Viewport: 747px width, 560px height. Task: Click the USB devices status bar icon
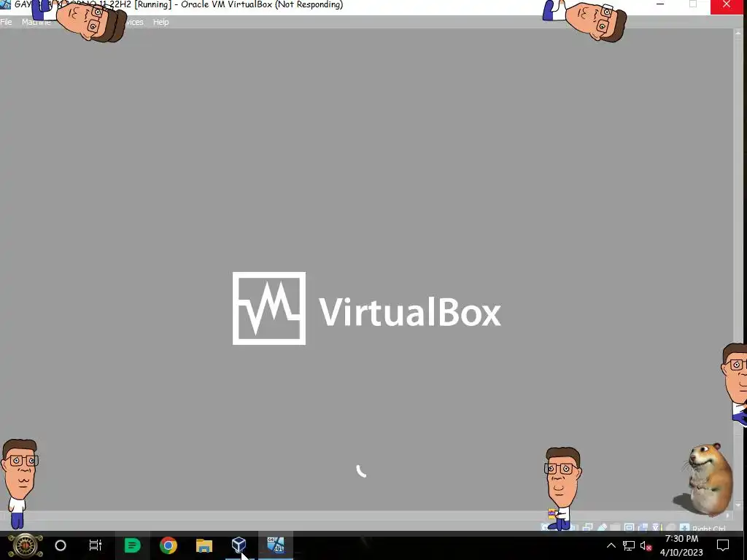[x=602, y=527]
